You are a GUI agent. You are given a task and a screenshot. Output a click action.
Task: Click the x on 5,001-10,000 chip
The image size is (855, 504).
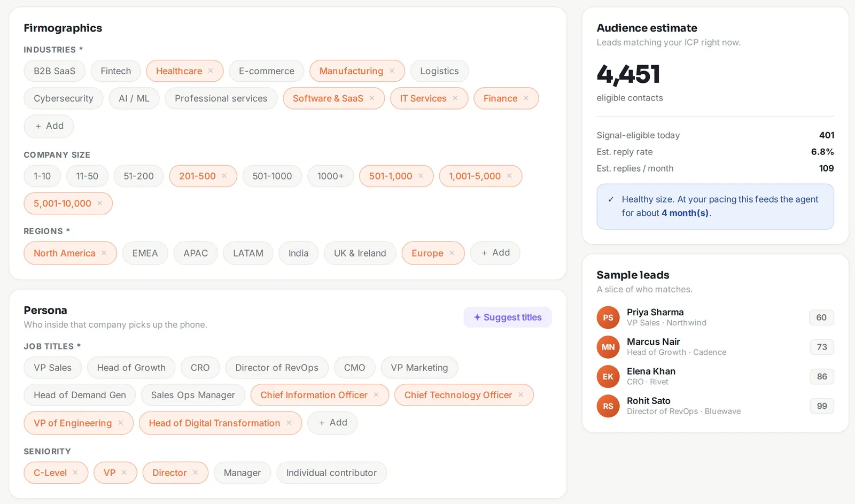click(x=99, y=204)
